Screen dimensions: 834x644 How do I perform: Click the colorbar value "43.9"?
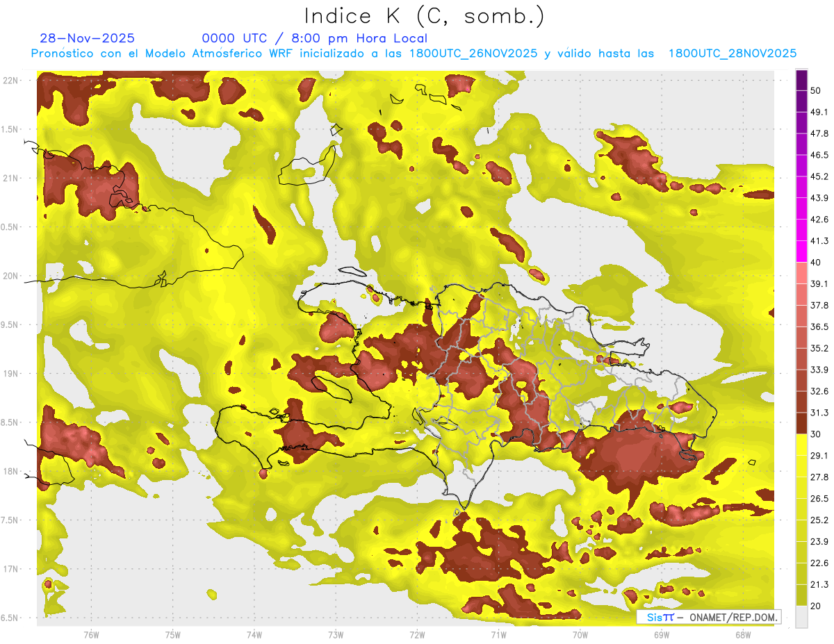click(x=819, y=198)
